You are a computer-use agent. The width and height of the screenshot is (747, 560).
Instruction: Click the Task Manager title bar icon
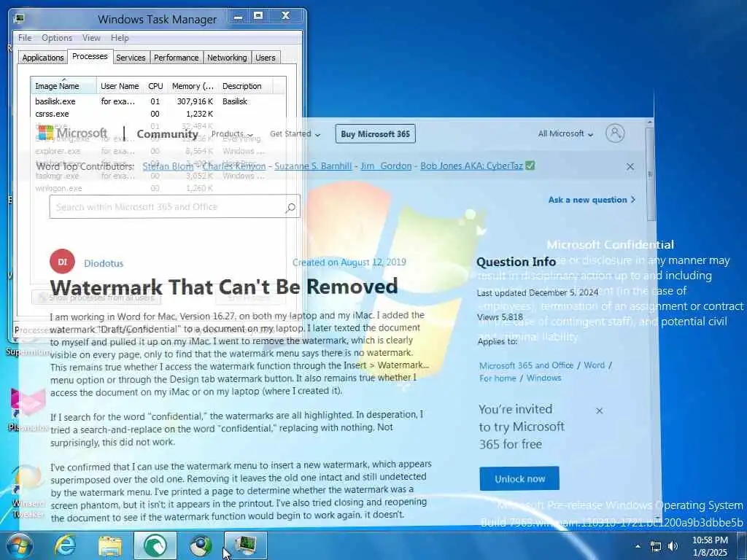point(19,19)
